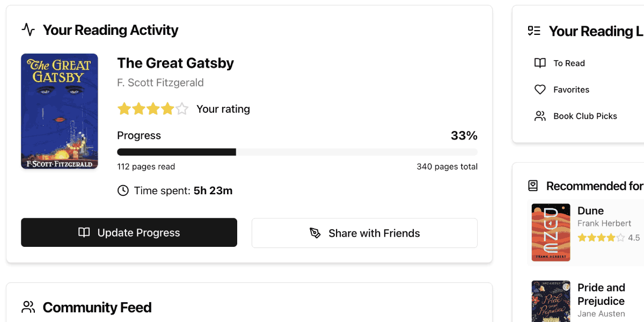This screenshot has width=644, height=322.
Task: Click the Your Reading List checklist icon
Action: click(534, 31)
